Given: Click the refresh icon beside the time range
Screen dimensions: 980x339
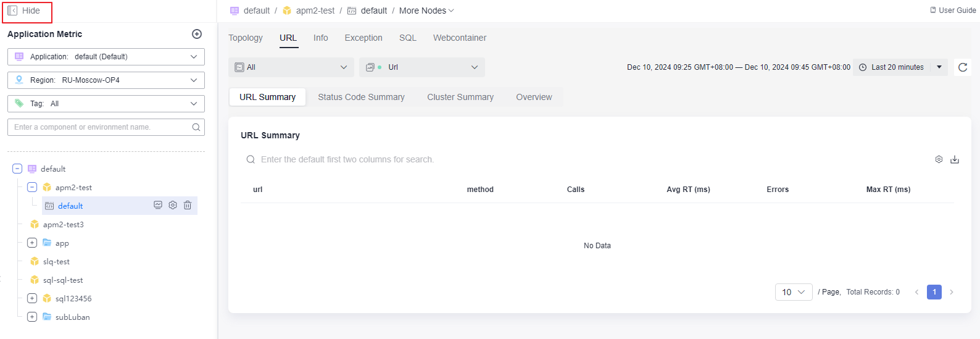Looking at the screenshot, I should [963, 67].
